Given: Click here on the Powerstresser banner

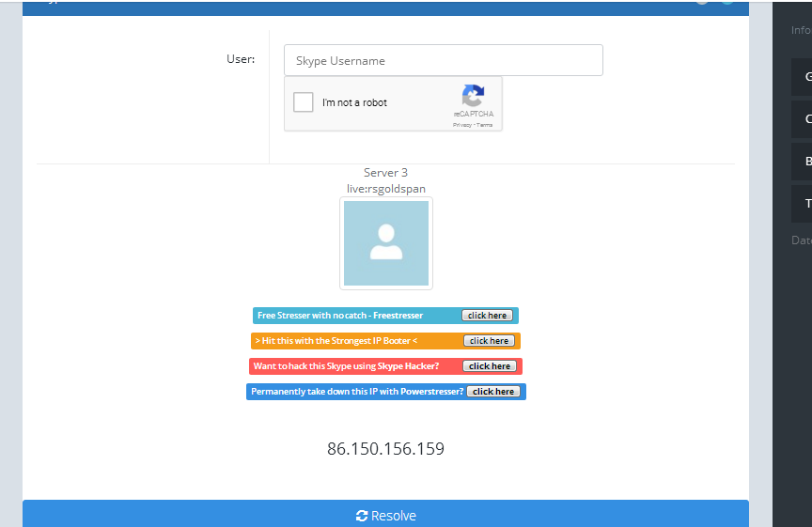Looking at the screenshot, I should 493,392.
